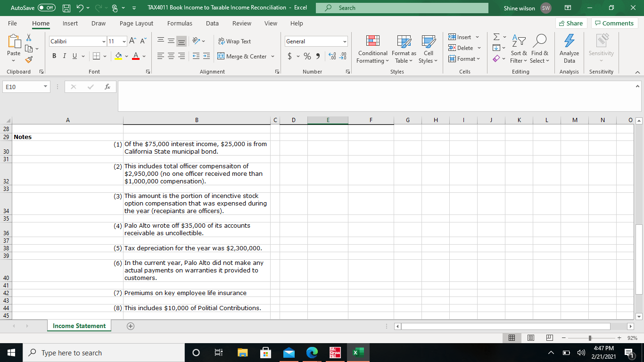Toggle the AutoSave switch
The width and height of the screenshot is (644, 362).
[46, 8]
